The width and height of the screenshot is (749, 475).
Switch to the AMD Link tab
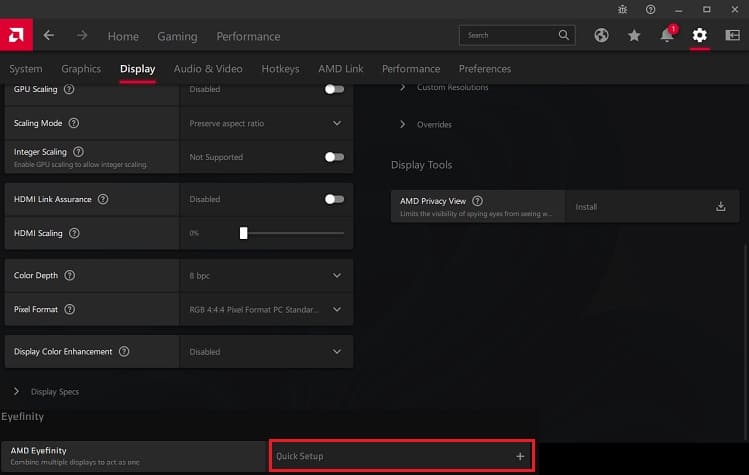click(x=341, y=69)
